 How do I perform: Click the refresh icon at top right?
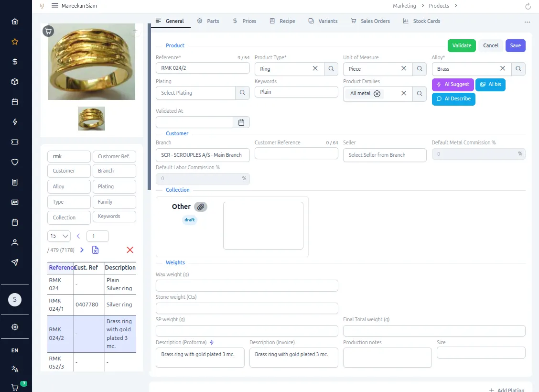pyautogui.click(x=528, y=6)
